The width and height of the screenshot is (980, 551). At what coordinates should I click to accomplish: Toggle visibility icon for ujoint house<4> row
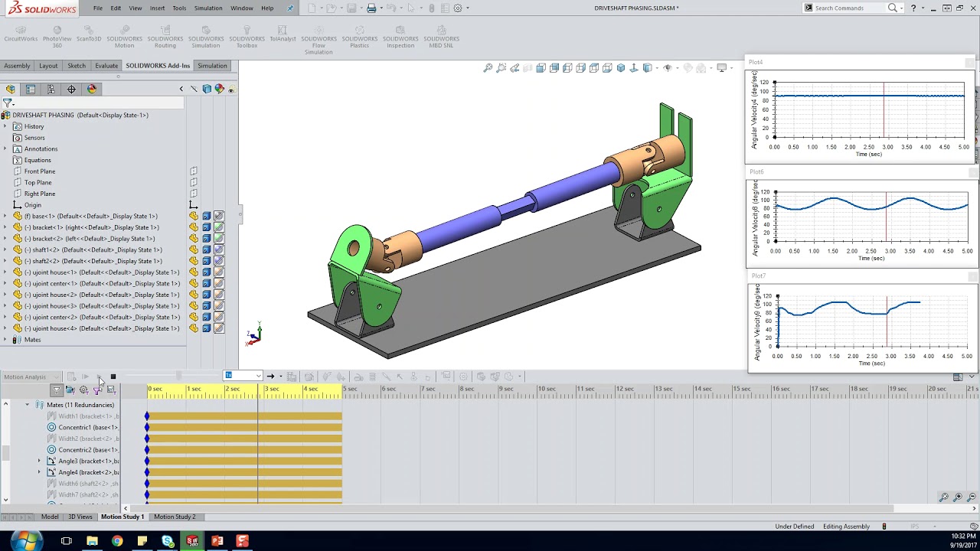point(194,328)
